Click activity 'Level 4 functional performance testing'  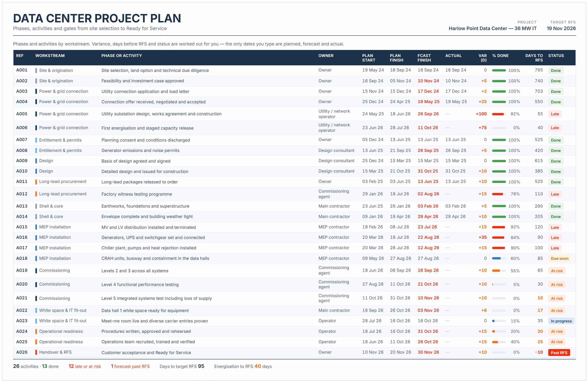point(140,285)
